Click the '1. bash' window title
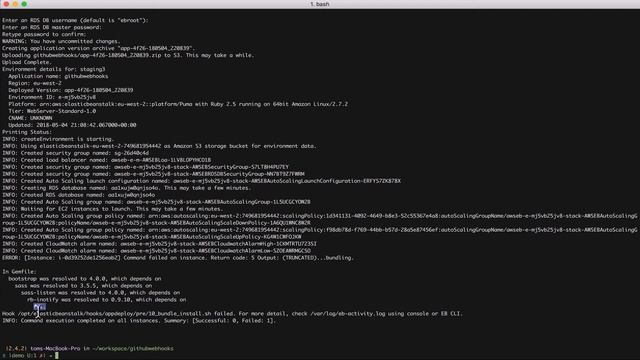Screen dimensions: 640x360 320,4
